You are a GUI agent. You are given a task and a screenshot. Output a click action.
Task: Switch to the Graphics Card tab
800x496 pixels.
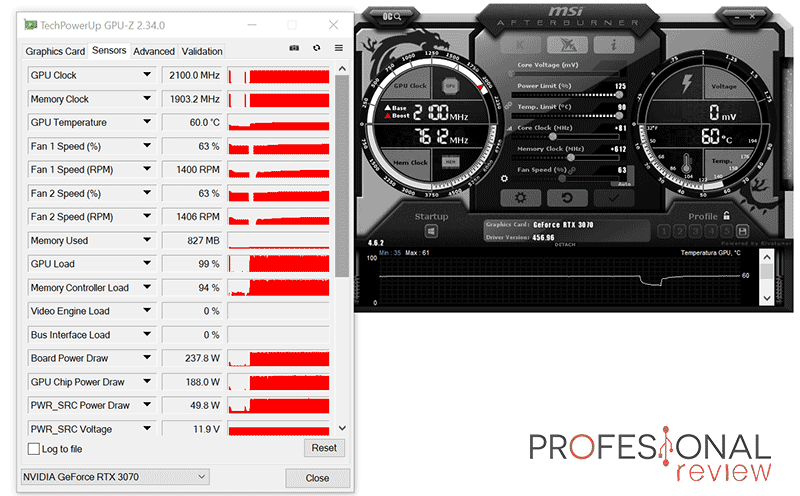[55, 51]
